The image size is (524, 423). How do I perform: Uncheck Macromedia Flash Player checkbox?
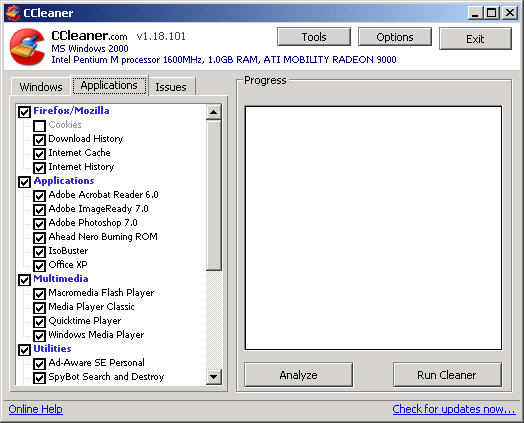(x=39, y=294)
